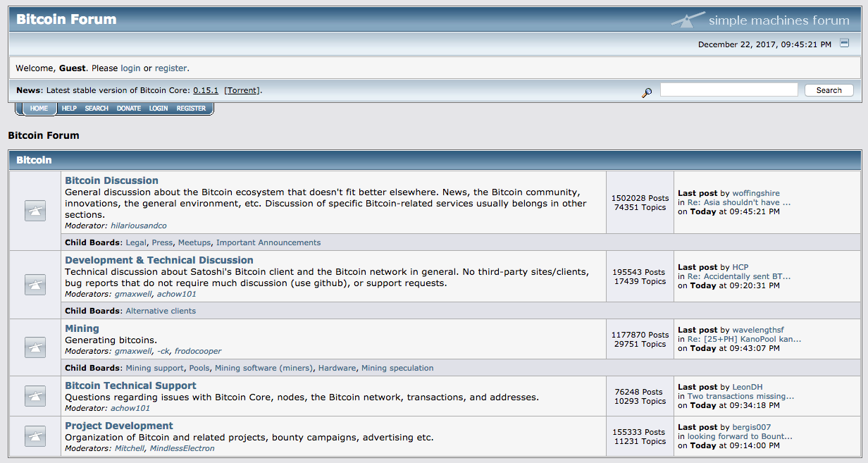The image size is (868, 463).
Task: View gmaxwell profile under Development board
Action: tap(133, 294)
